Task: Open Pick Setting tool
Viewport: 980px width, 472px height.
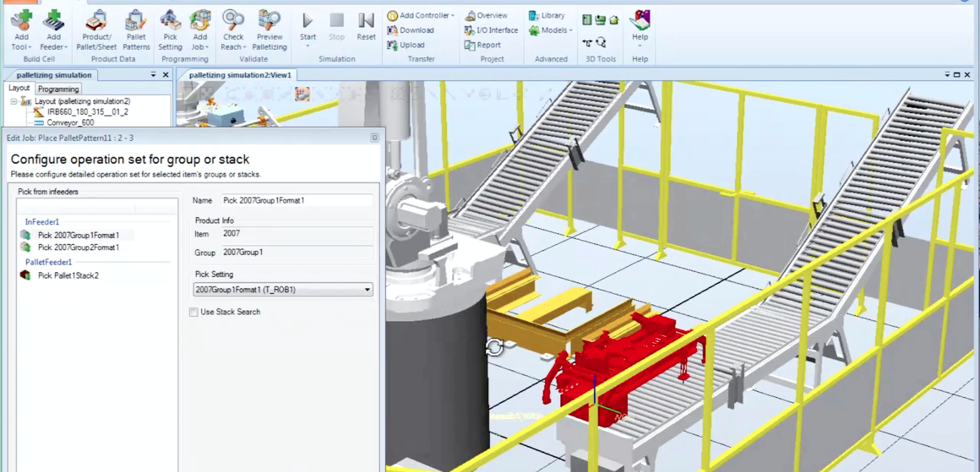Action: tap(170, 31)
